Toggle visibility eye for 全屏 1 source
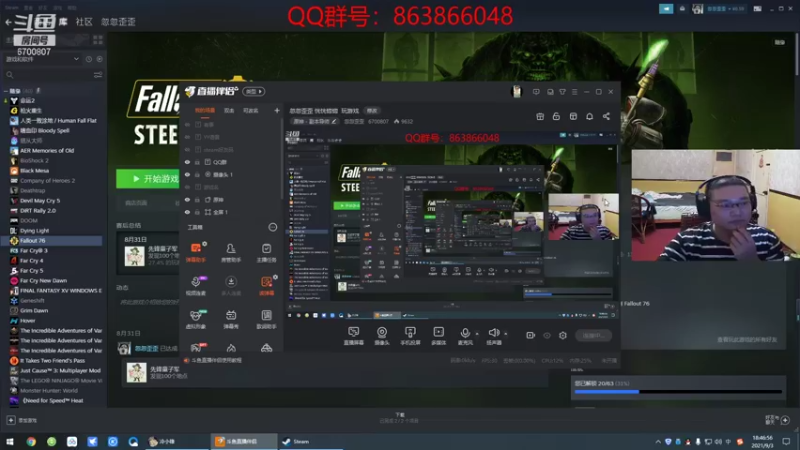This screenshot has height=450, width=800. tap(187, 212)
